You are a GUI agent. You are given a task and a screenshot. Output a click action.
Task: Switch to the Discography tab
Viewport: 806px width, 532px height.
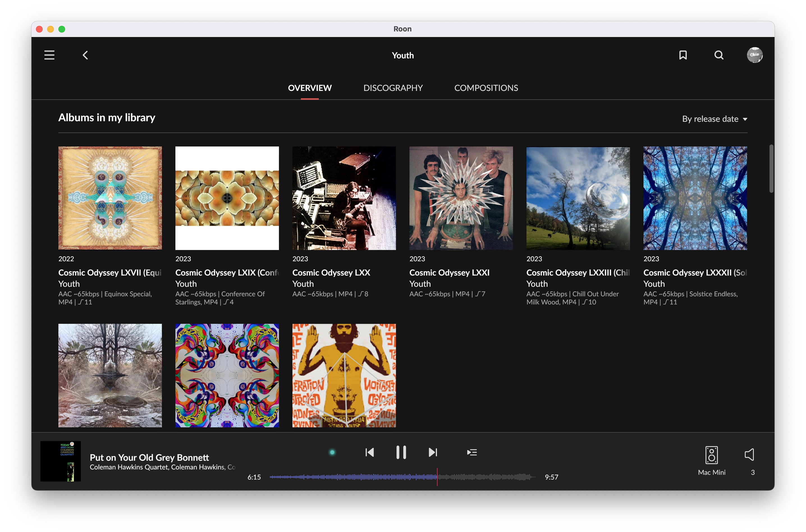tap(393, 88)
